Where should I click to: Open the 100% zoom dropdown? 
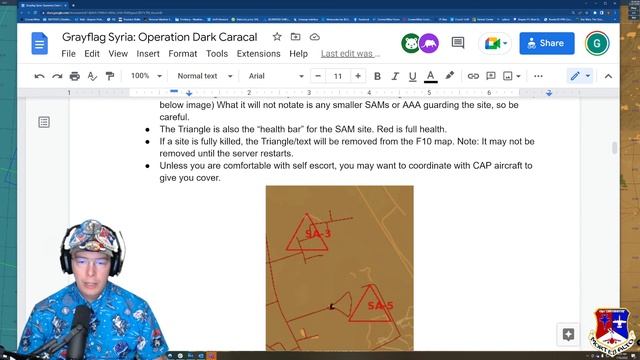pyautogui.click(x=146, y=76)
